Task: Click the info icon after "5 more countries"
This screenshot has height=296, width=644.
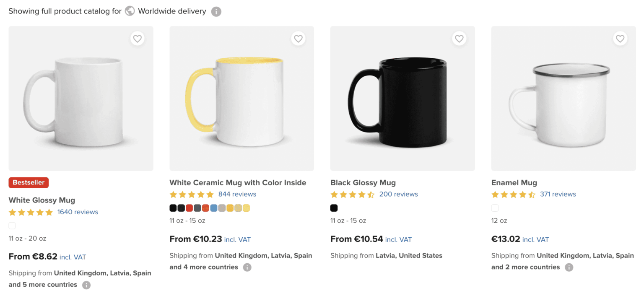Action: (86, 285)
